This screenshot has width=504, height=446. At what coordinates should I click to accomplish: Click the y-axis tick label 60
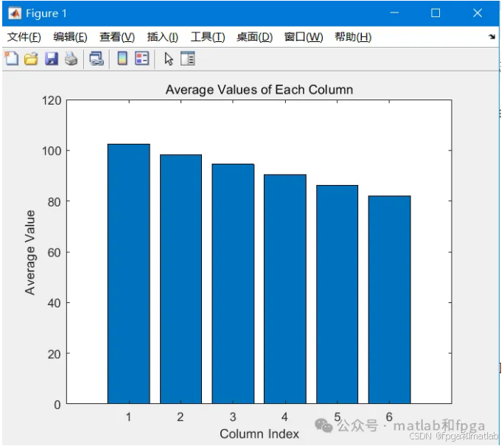click(x=55, y=252)
